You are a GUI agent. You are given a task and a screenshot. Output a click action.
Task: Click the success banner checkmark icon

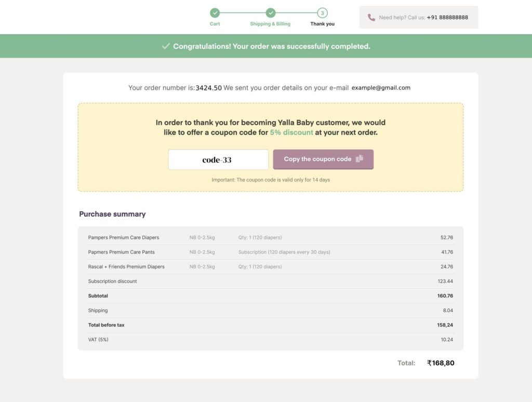point(166,46)
